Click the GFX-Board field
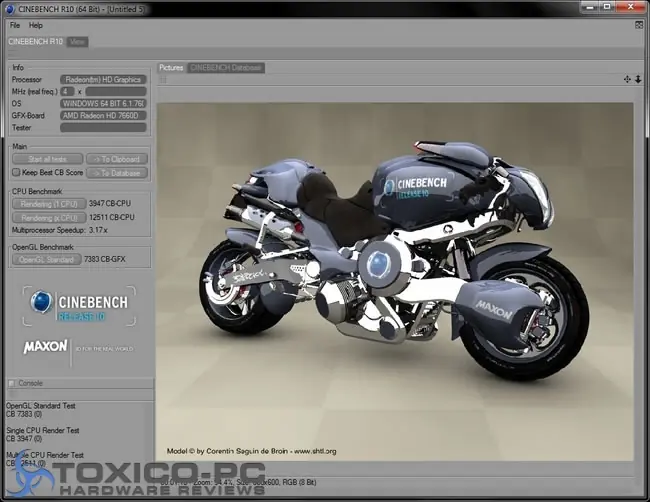 click(x=103, y=116)
